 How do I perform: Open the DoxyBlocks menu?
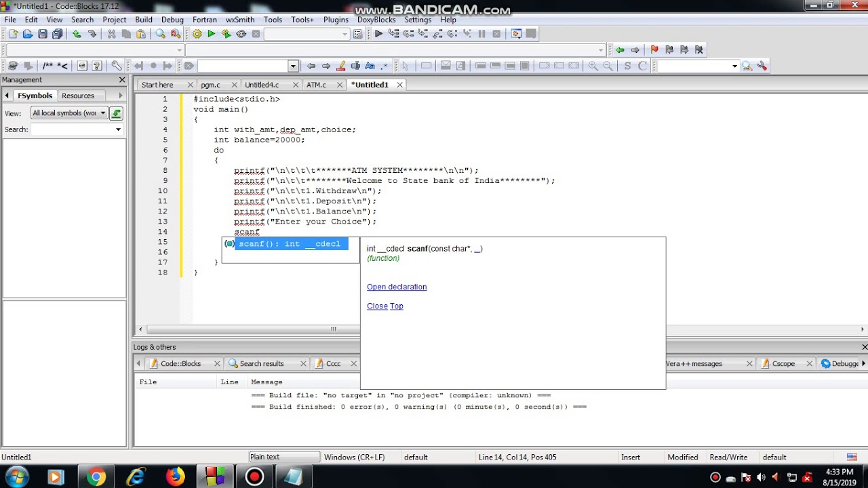[376, 20]
